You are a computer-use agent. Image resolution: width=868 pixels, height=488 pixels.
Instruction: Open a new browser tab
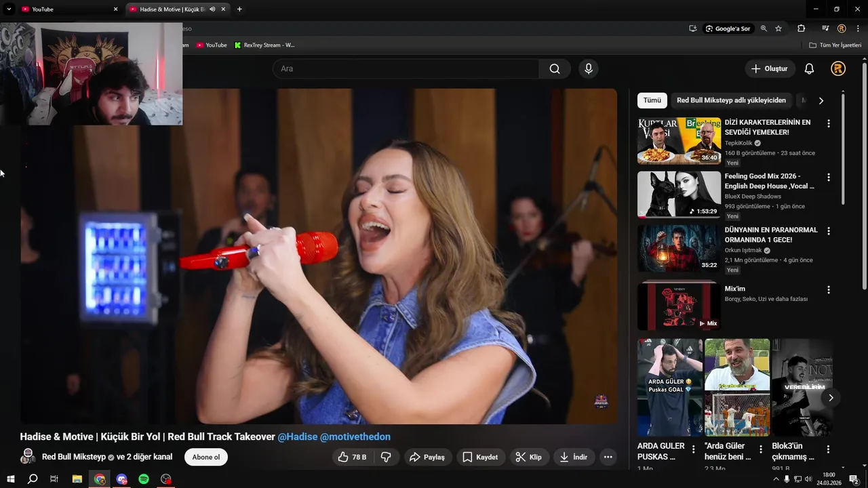(x=239, y=9)
